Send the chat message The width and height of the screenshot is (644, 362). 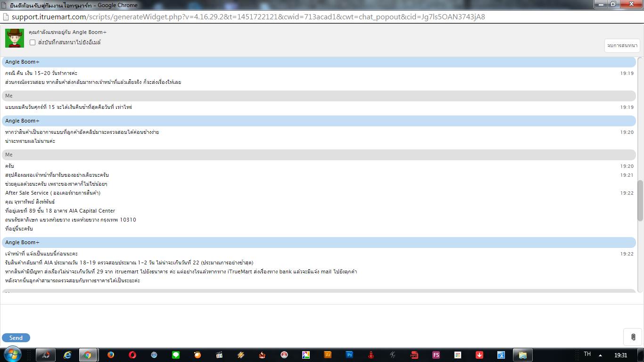[16, 337]
